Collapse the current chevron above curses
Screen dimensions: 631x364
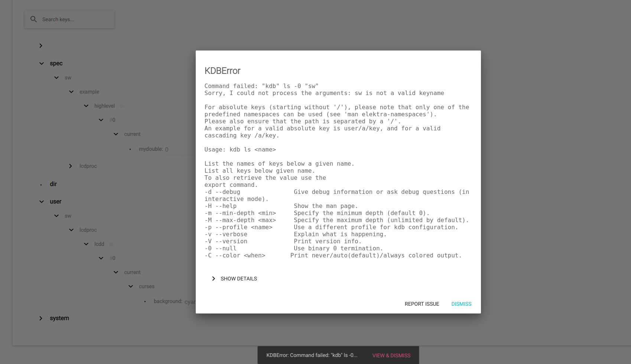[x=116, y=272]
